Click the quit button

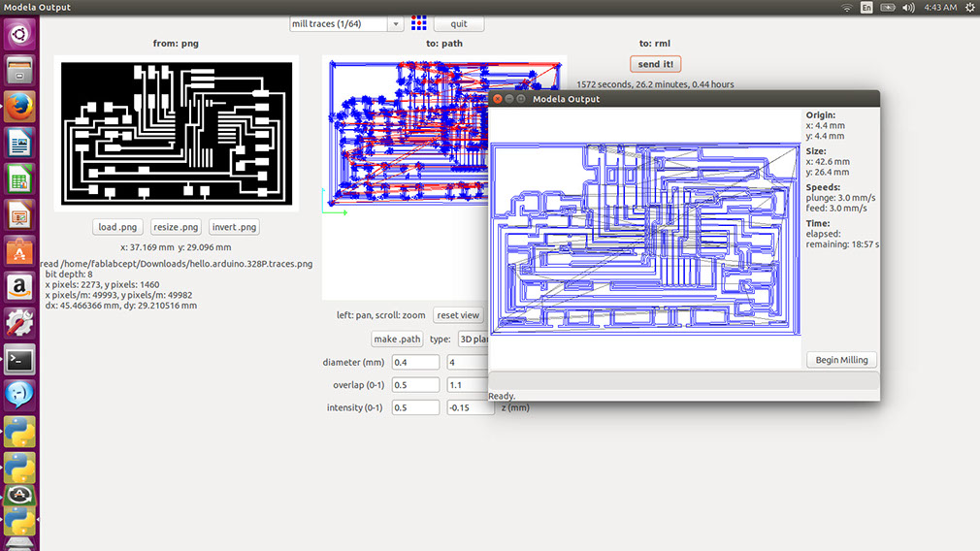pyautogui.click(x=459, y=23)
